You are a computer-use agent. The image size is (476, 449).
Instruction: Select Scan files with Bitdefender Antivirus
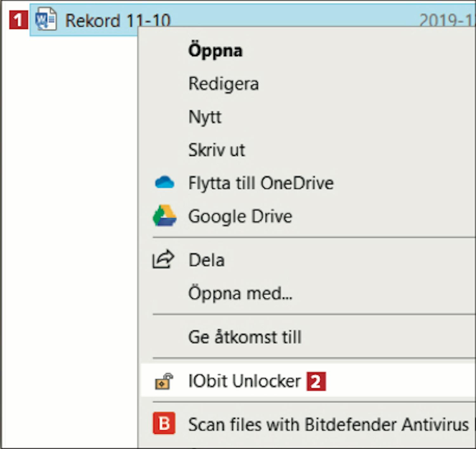(x=328, y=425)
